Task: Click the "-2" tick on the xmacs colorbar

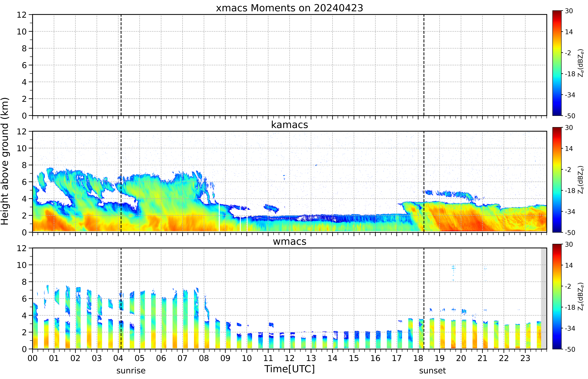Action: (x=568, y=53)
